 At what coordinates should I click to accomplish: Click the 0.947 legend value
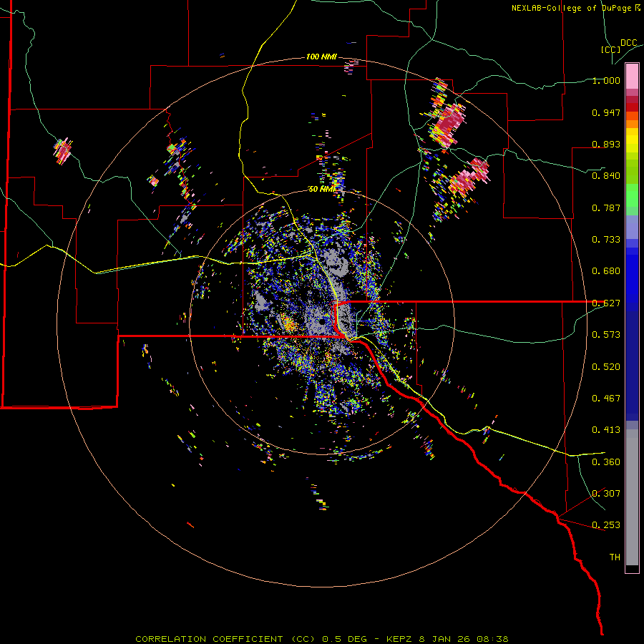[606, 112]
